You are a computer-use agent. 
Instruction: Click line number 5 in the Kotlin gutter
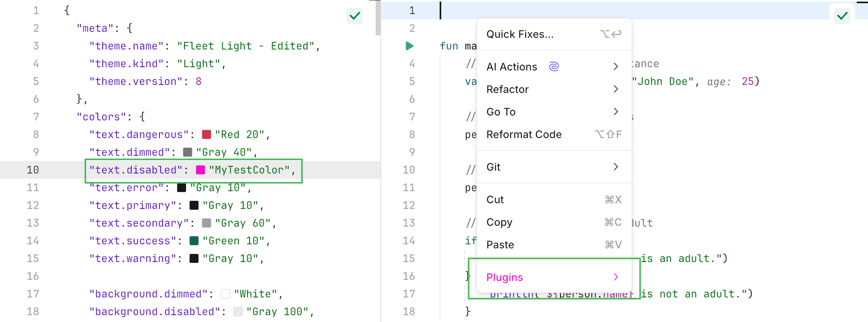click(x=412, y=81)
